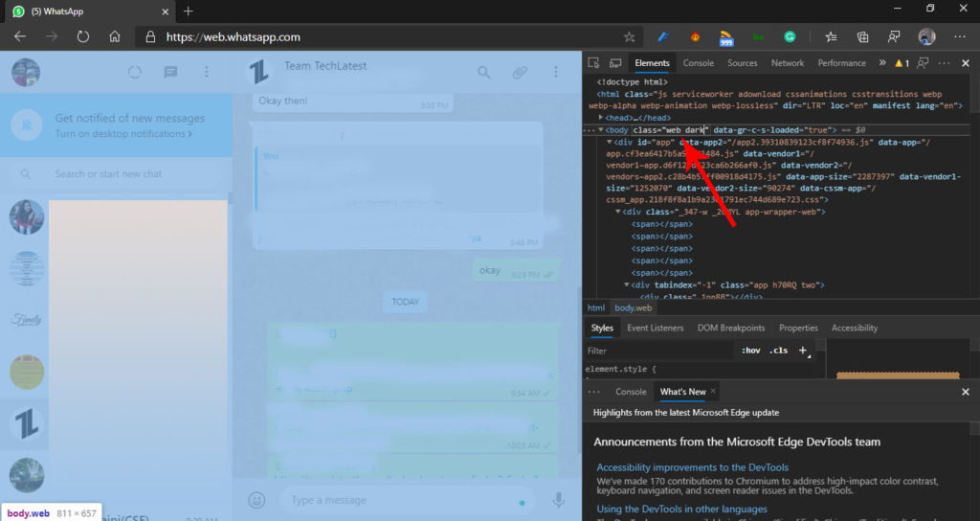Screen dimensions: 980x521
Task: Toggle the :hov element state panel
Action: [x=750, y=351]
